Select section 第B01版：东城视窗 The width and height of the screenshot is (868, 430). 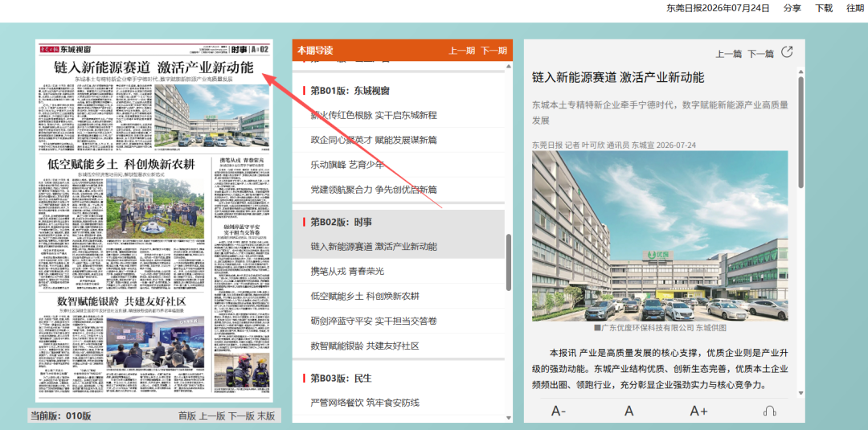[350, 91]
